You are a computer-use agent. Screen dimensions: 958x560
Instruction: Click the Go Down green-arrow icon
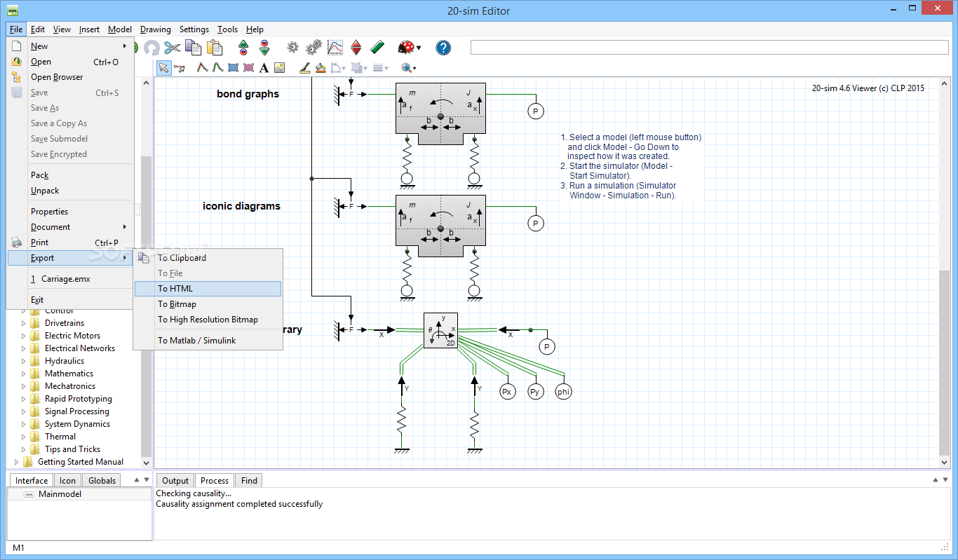264,48
